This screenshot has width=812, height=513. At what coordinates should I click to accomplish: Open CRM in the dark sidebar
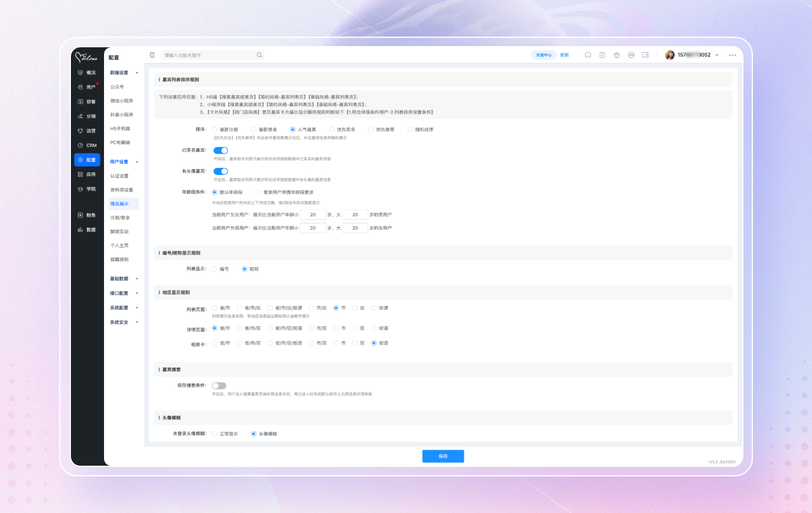87,145
